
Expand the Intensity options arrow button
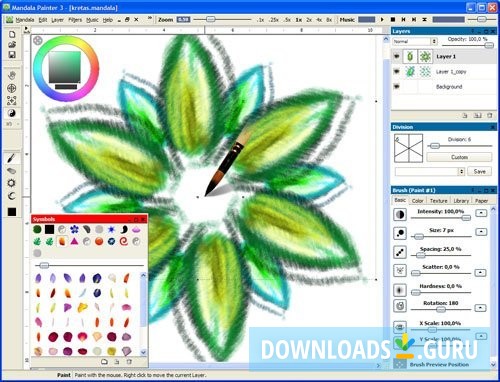point(481,213)
